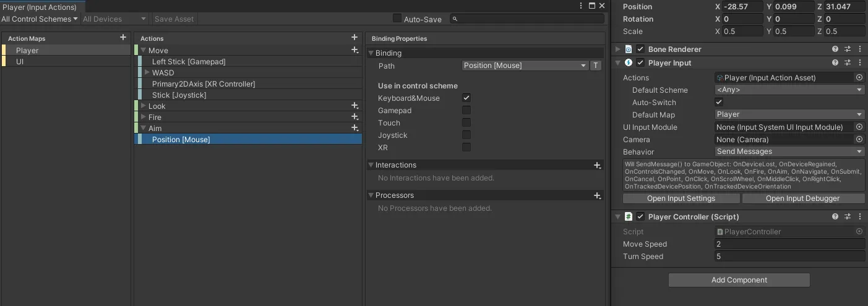Open the All Control Schemes dropdown
The image size is (868, 306).
click(40, 19)
